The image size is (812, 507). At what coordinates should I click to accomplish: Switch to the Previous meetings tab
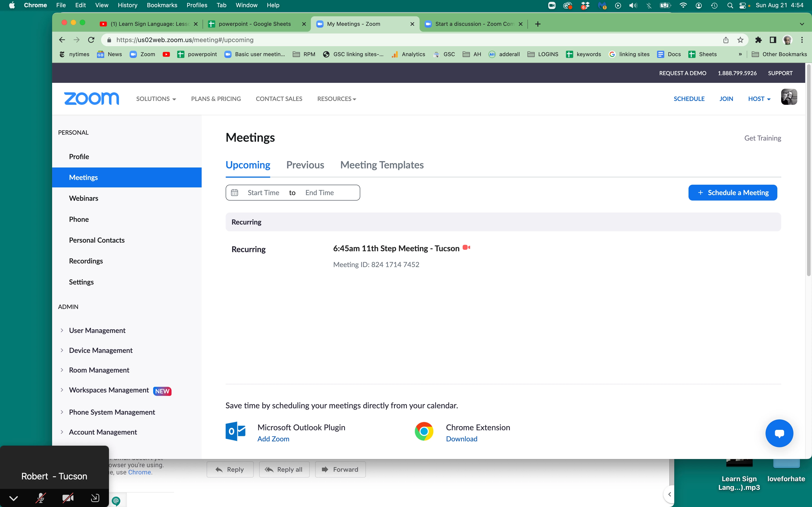coord(305,165)
